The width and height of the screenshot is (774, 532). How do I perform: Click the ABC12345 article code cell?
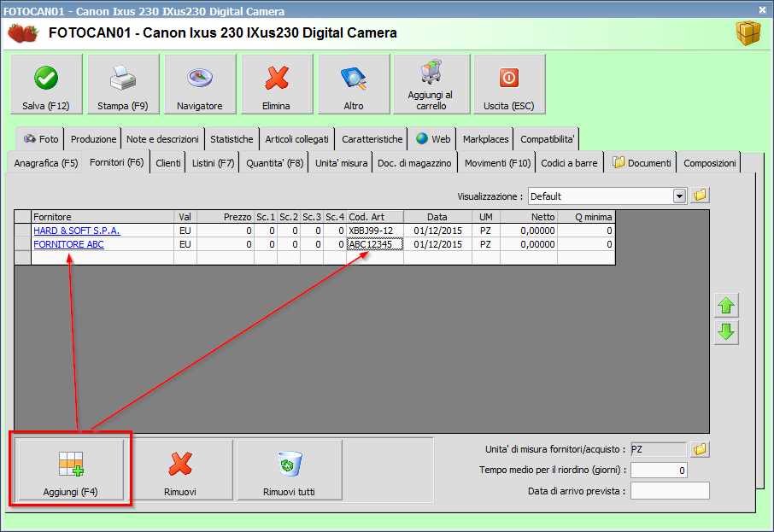(375, 244)
